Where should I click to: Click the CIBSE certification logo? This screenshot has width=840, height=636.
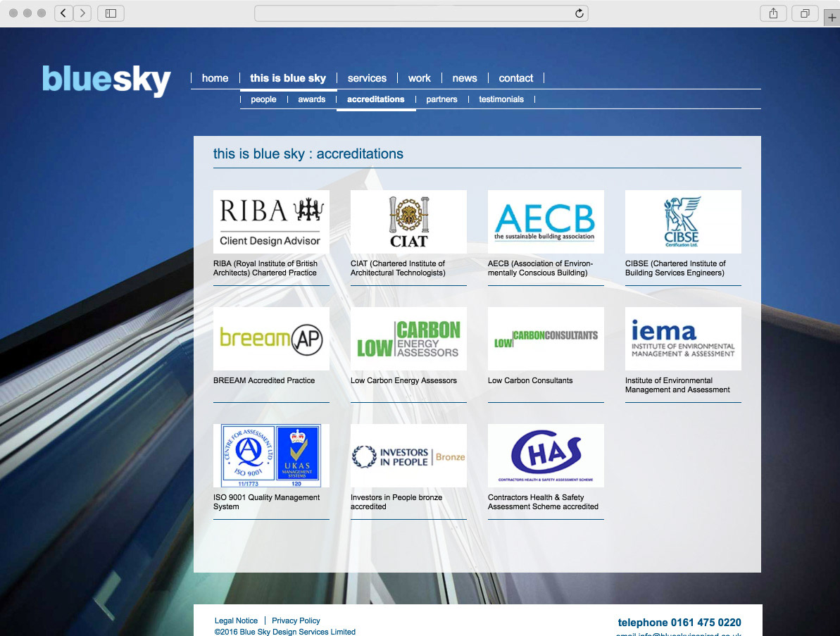click(683, 222)
